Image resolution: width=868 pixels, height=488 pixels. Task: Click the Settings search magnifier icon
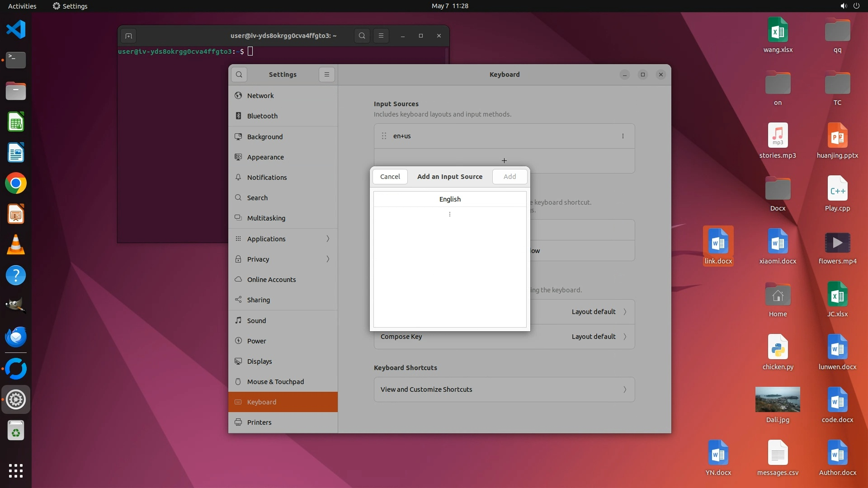pyautogui.click(x=239, y=75)
